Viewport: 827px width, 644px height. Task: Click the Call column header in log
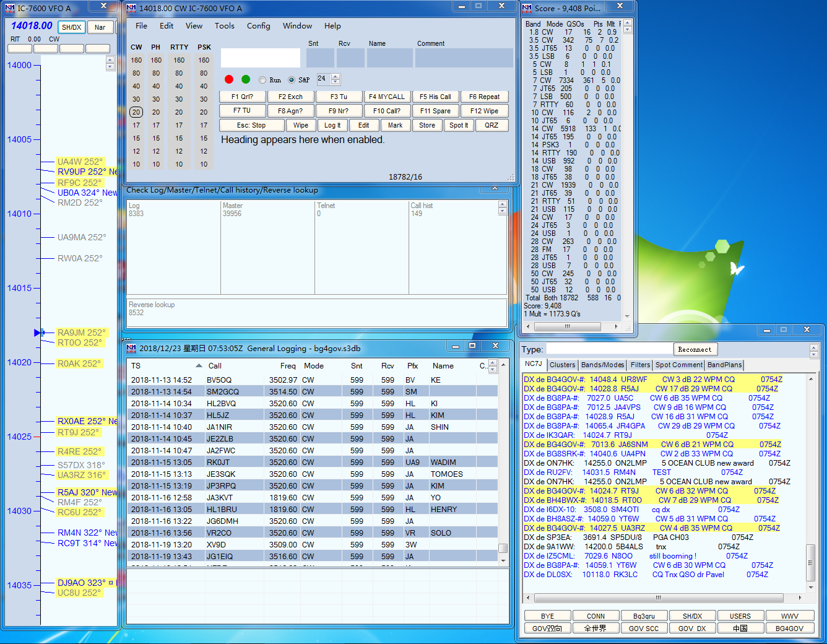[x=215, y=366]
